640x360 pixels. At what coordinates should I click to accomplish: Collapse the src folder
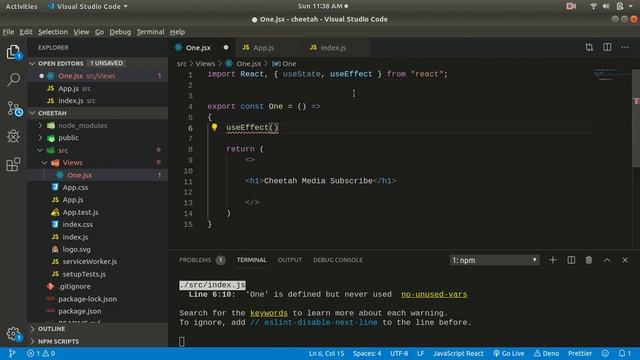coord(63,150)
